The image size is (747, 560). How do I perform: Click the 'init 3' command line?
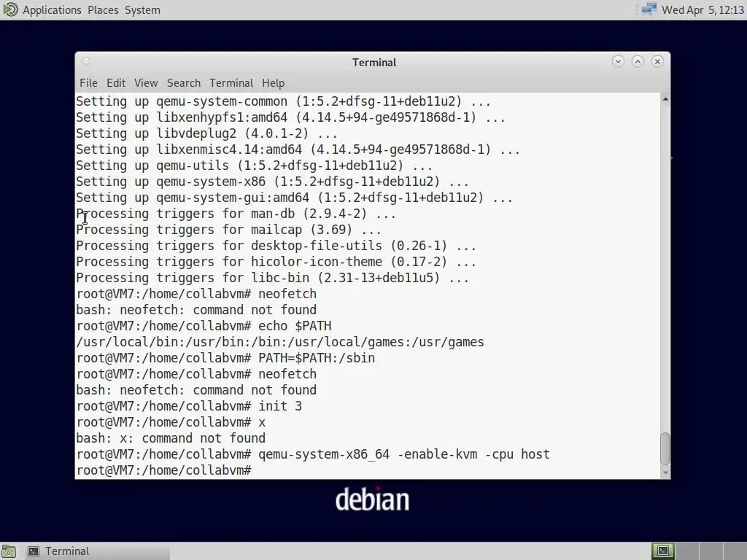tap(189, 406)
